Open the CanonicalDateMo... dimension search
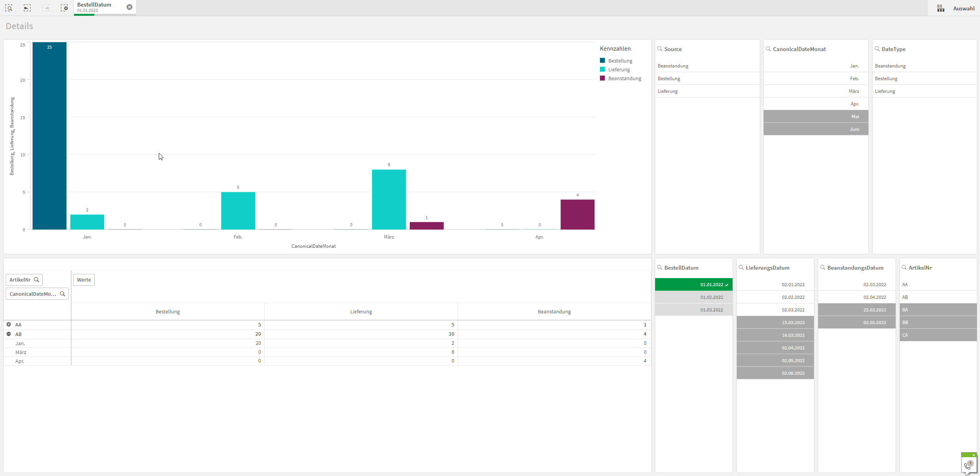The height and width of the screenshot is (476, 980). pos(63,294)
